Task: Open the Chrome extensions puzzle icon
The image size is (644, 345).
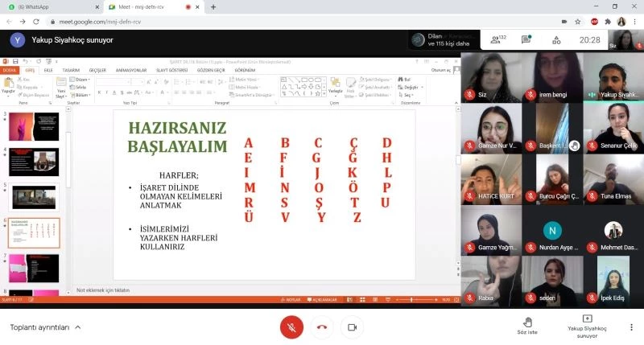Action: (608, 22)
